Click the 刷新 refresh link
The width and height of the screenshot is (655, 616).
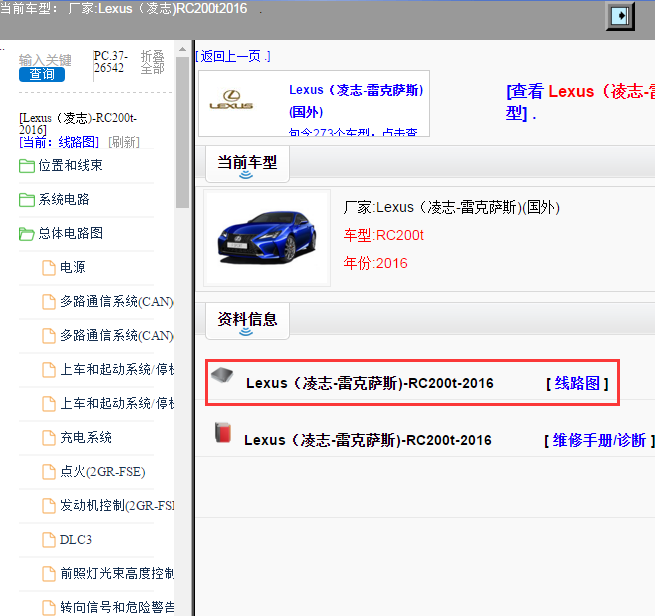click(x=124, y=142)
